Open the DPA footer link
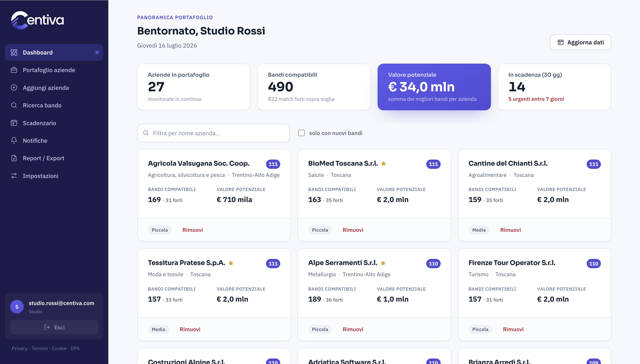640x364 pixels. tap(75, 348)
